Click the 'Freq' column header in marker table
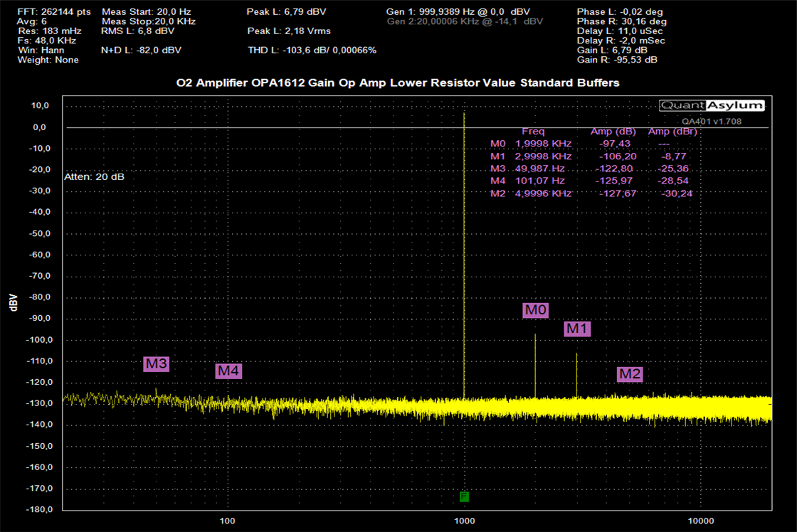This screenshot has height=532, width=797. (533, 132)
